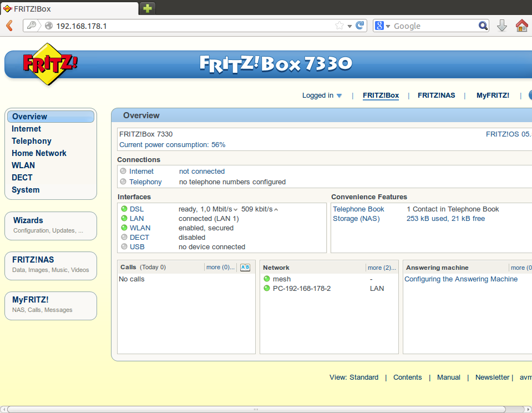This screenshot has width=532, height=413.
Task: Click the reload page icon
Action: (360, 26)
